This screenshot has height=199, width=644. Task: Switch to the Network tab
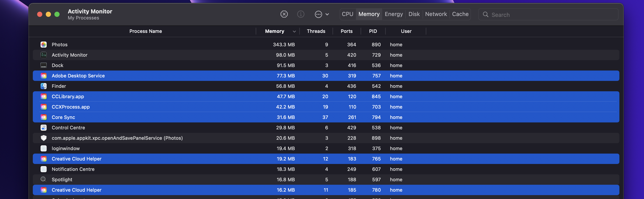pyautogui.click(x=436, y=14)
